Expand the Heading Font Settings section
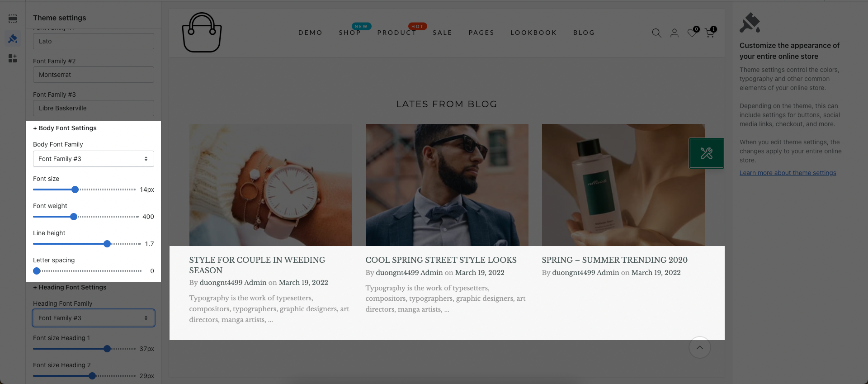This screenshot has width=868, height=384. pyautogui.click(x=70, y=287)
